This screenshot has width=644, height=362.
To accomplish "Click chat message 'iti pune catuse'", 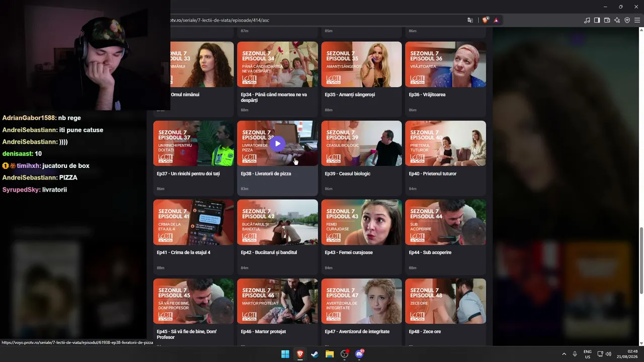I will tap(81, 130).
